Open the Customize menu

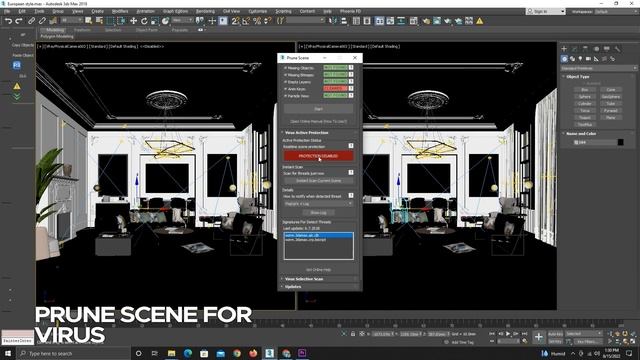(x=258, y=11)
